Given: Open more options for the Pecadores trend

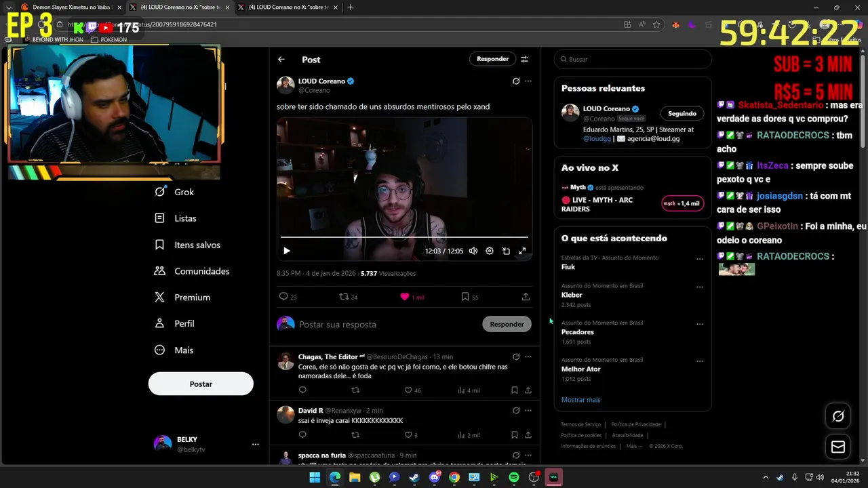Looking at the screenshot, I should (x=700, y=324).
